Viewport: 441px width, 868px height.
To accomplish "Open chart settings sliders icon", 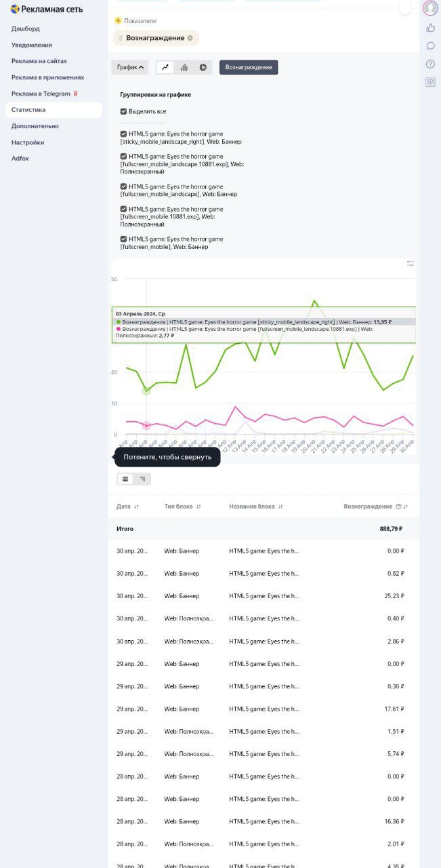I will [x=410, y=263].
